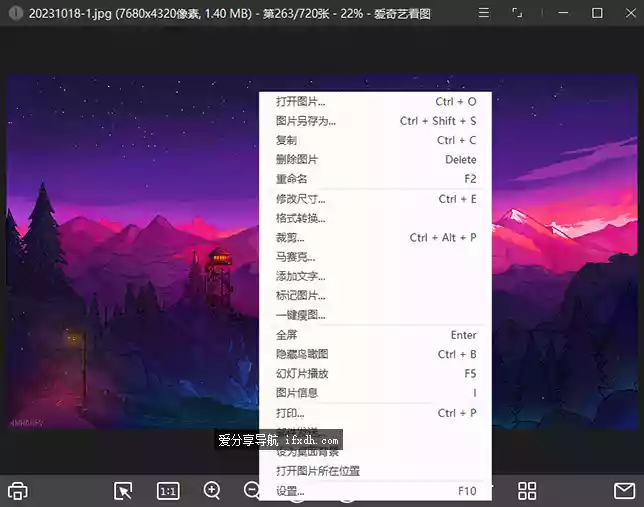The image size is (644, 507).
Task: Select 图片另存为... menu entry
Action: point(375,121)
